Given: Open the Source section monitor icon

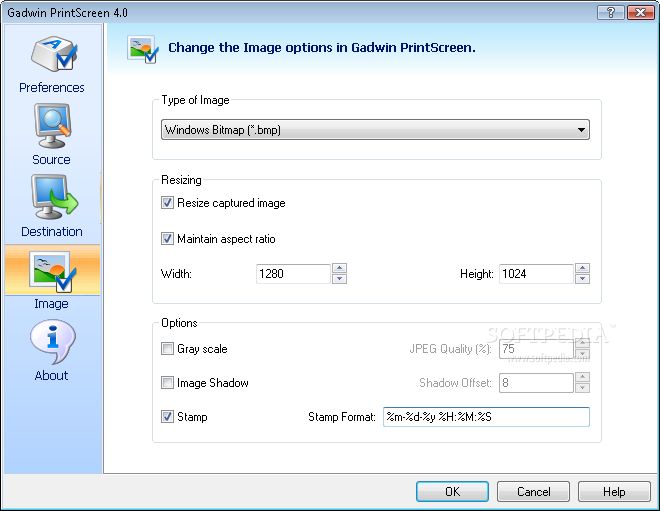Looking at the screenshot, I should [x=52, y=126].
